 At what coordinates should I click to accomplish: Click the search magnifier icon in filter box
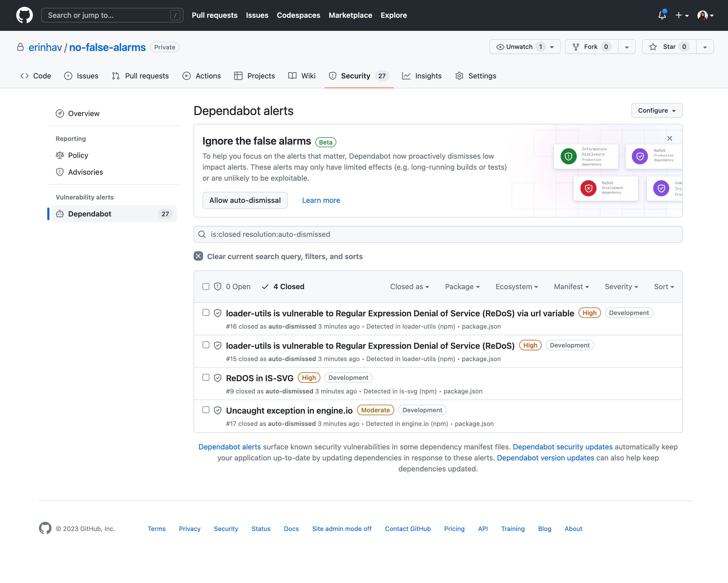point(202,234)
